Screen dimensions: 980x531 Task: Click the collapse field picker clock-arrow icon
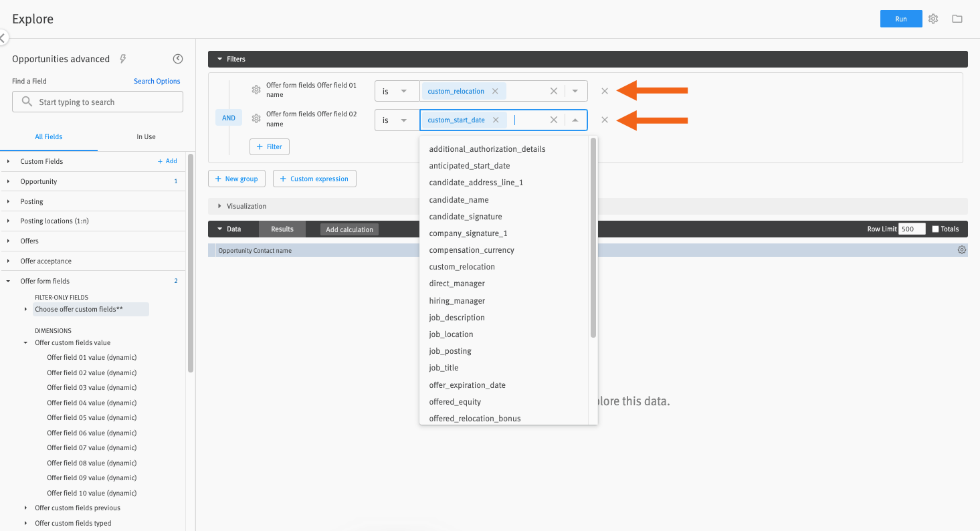click(x=178, y=59)
